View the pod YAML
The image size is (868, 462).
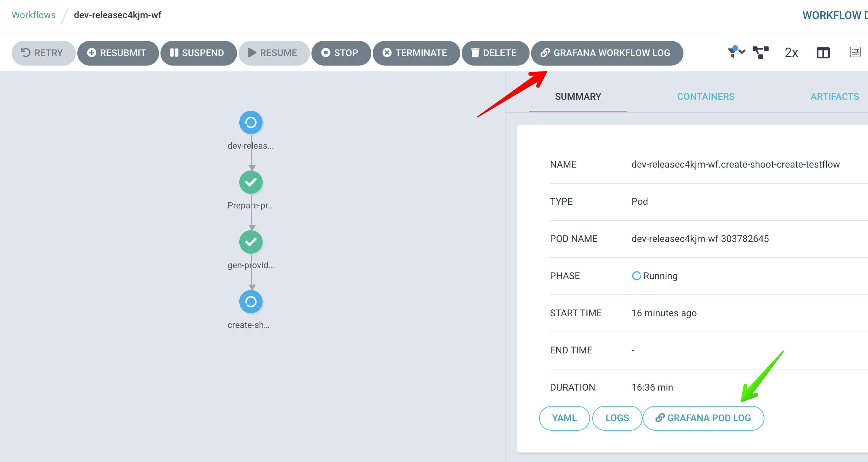(564, 418)
